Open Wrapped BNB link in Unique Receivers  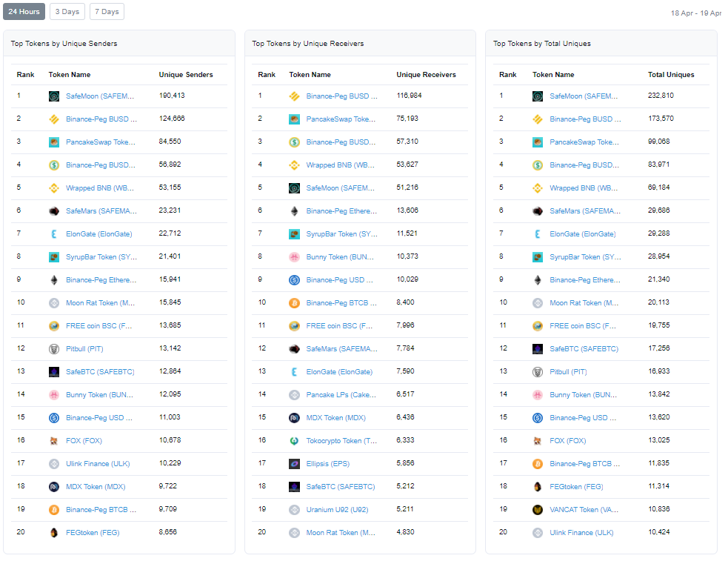[x=341, y=165]
